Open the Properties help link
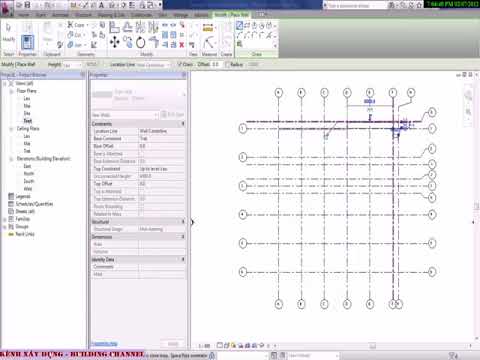This screenshot has width=480, height=360. [104, 344]
